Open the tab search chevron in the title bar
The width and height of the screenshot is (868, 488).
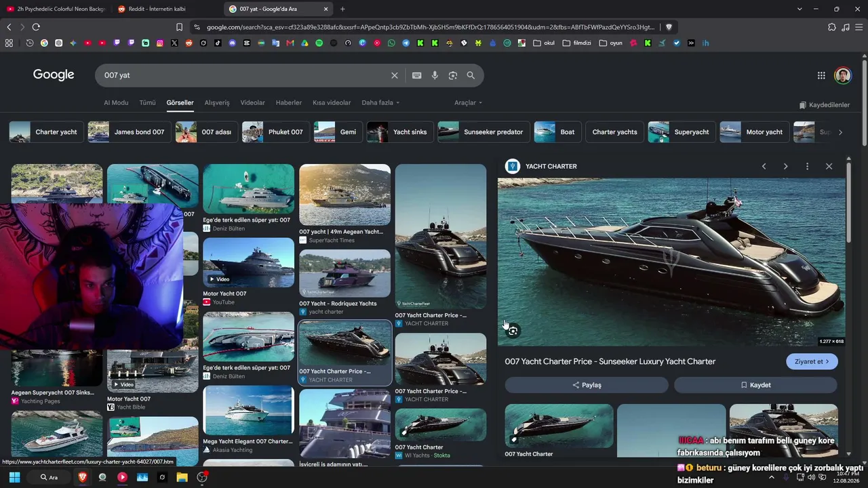pyautogui.click(x=800, y=9)
